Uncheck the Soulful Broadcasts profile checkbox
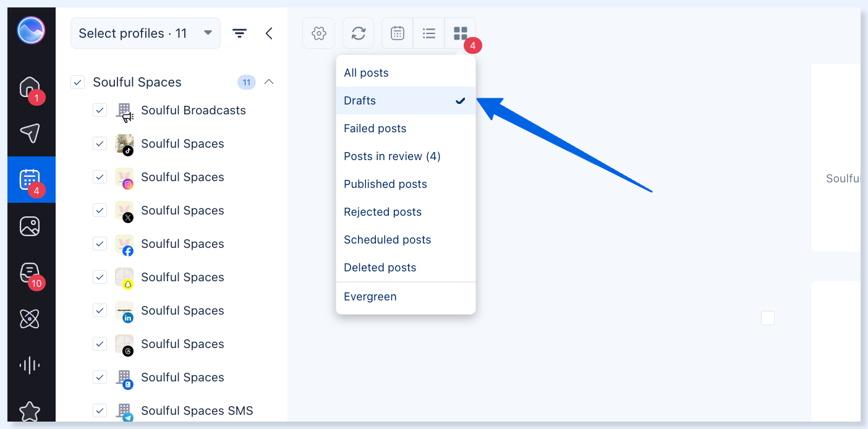868x429 pixels. (100, 110)
